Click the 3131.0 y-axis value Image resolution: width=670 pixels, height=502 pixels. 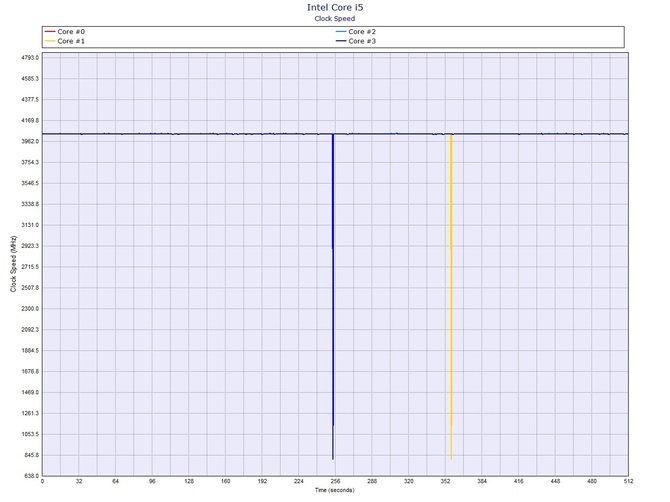(x=30, y=225)
